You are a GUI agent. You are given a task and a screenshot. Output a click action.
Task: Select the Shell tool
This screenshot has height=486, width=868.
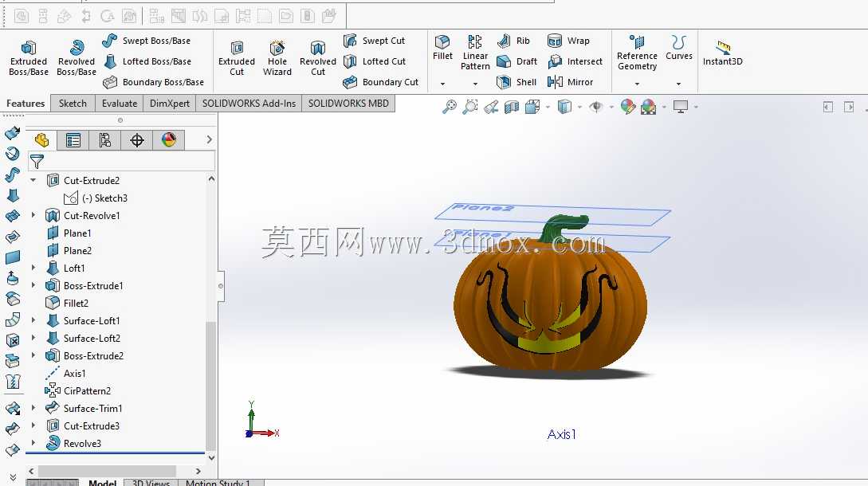pyautogui.click(x=516, y=82)
